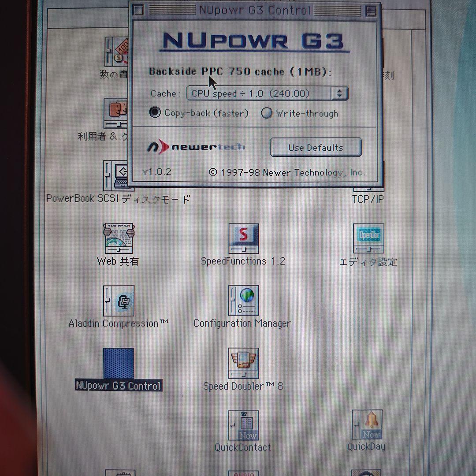Image resolution: width=476 pixels, height=476 pixels.
Task: Click the newertech logo
Action: point(196,147)
